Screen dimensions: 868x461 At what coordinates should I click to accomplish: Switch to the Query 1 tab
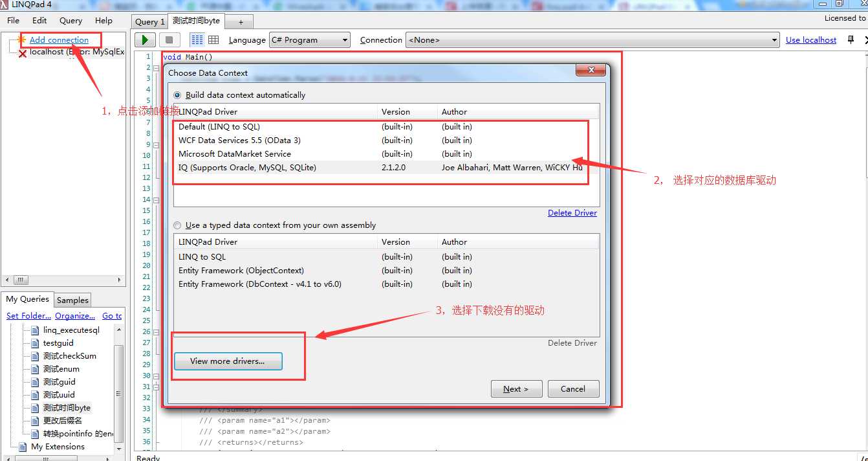(x=149, y=22)
